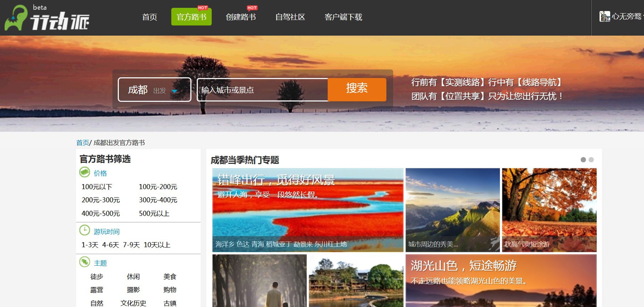Open the 自驾社区 menu item
644x307 pixels.
tap(290, 17)
